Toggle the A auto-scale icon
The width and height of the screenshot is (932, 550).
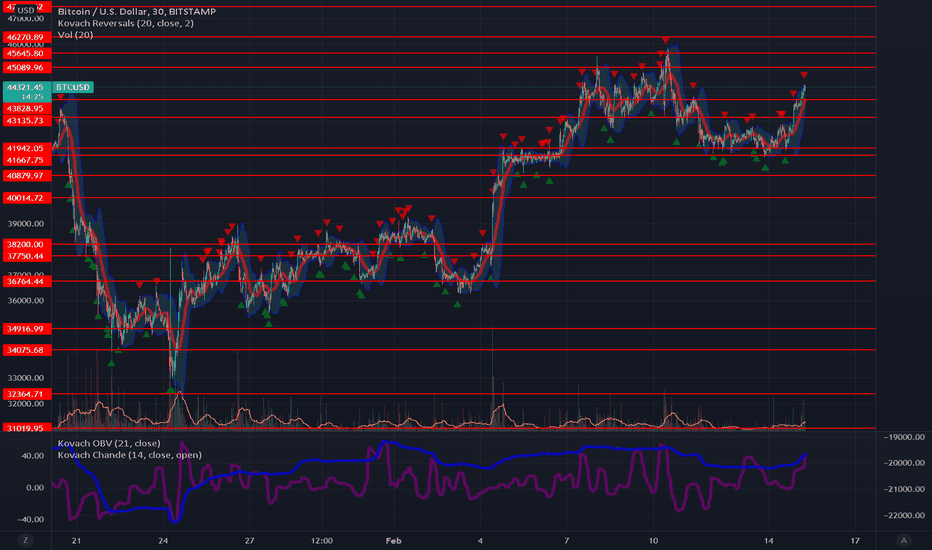903,540
